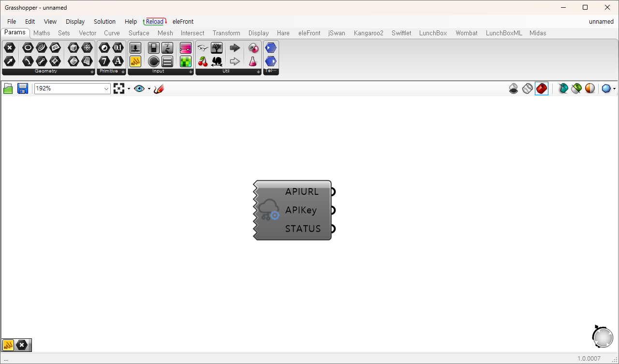Click the cherries icon in Util panel
619x364 pixels.
click(203, 61)
